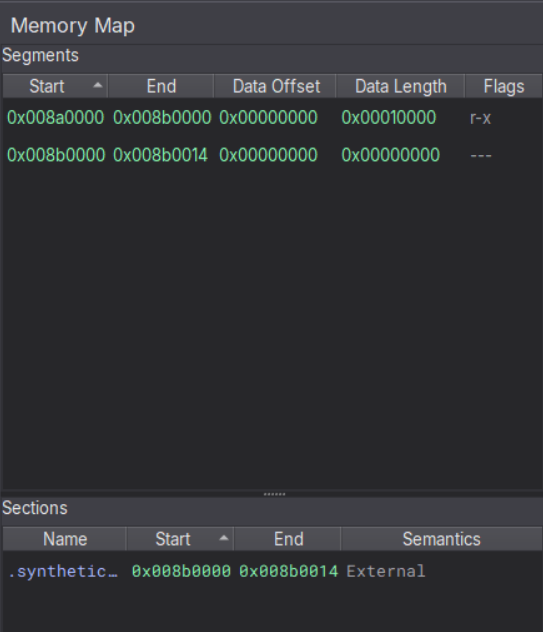The width and height of the screenshot is (543, 632).
Task: Click segment end address 0x008b0014
Action: pos(160,155)
